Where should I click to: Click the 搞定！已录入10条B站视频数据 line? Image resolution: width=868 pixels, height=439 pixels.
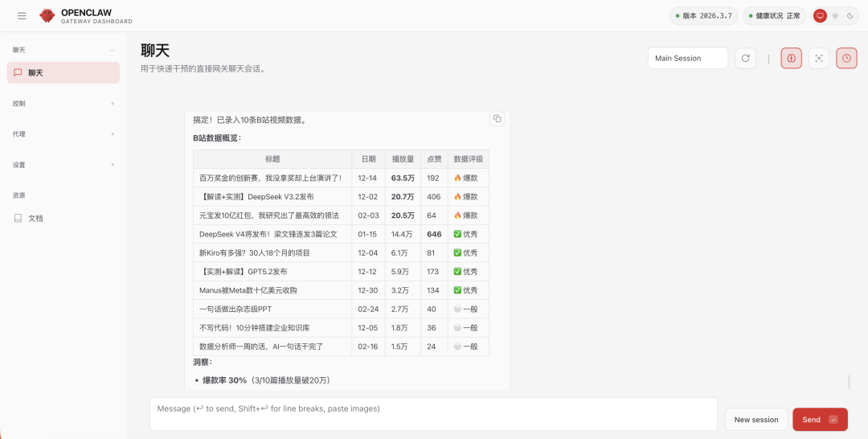tap(250, 120)
